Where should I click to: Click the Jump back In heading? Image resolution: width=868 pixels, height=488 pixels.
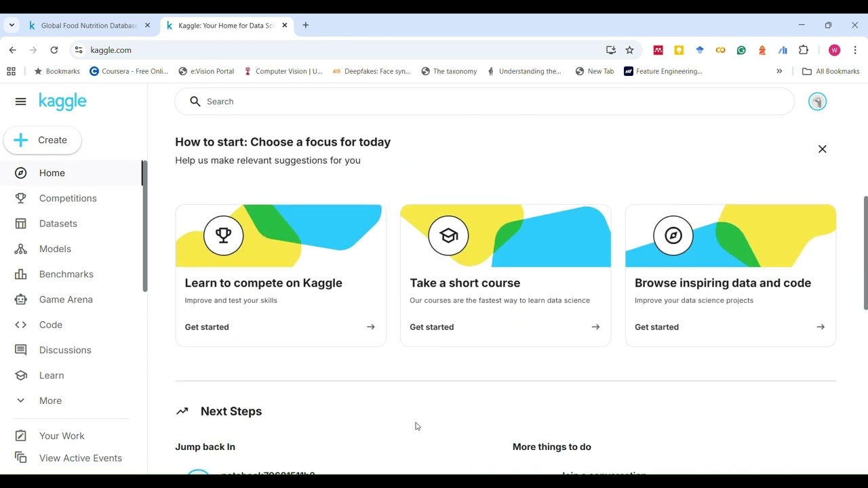coord(205,447)
